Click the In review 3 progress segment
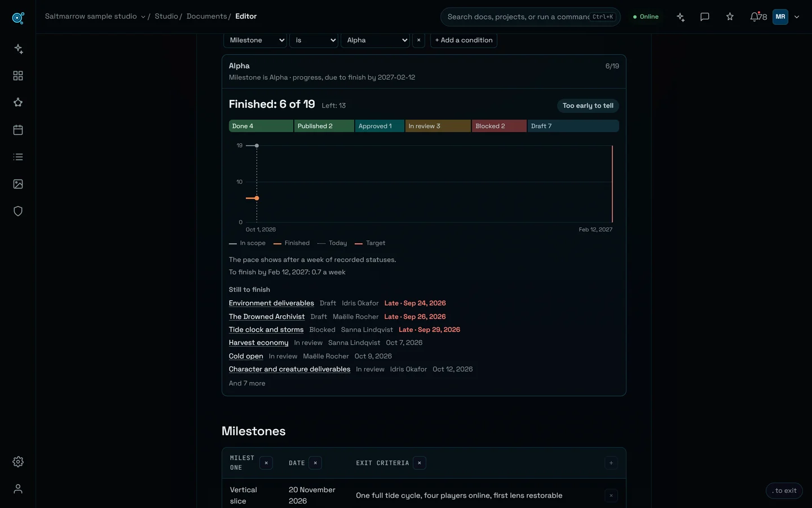The width and height of the screenshot is (812, 508). coord(438,126)
